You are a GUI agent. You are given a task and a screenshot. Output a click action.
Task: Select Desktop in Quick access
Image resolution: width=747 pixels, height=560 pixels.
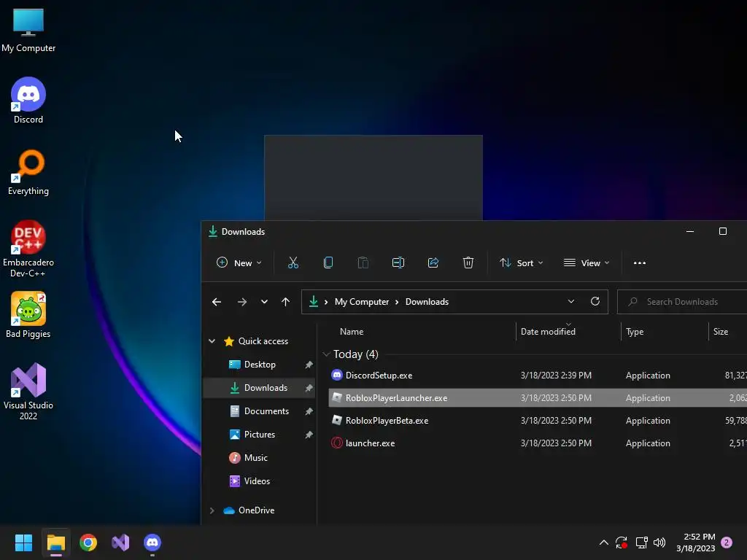pos(260,365)
